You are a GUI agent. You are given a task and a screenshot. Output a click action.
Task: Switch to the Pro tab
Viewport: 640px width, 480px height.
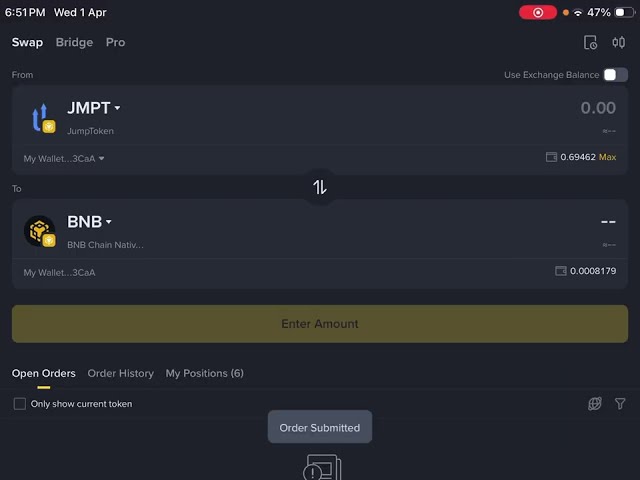116,43
